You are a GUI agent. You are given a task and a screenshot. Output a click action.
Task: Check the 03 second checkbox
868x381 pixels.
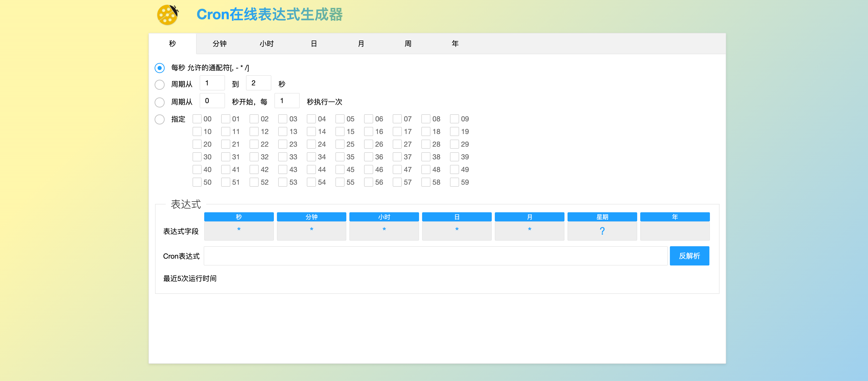pyautogui.click(x=283, y=119)
